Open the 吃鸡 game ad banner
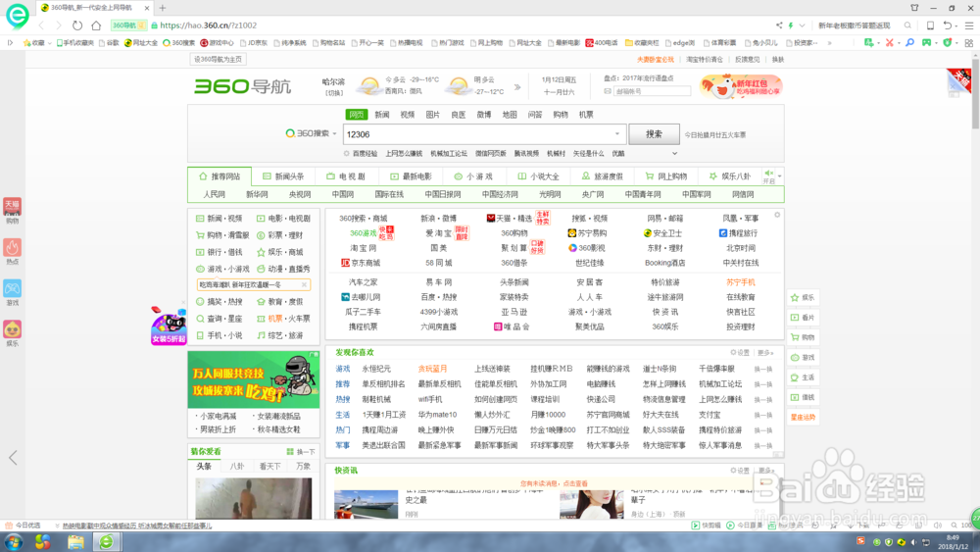The height and width of the screenshot is (552, 980). tap(254, 380)
